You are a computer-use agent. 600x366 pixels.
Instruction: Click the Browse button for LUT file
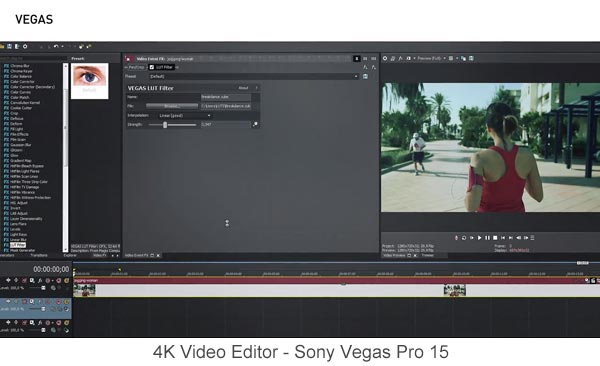[171, 106]
